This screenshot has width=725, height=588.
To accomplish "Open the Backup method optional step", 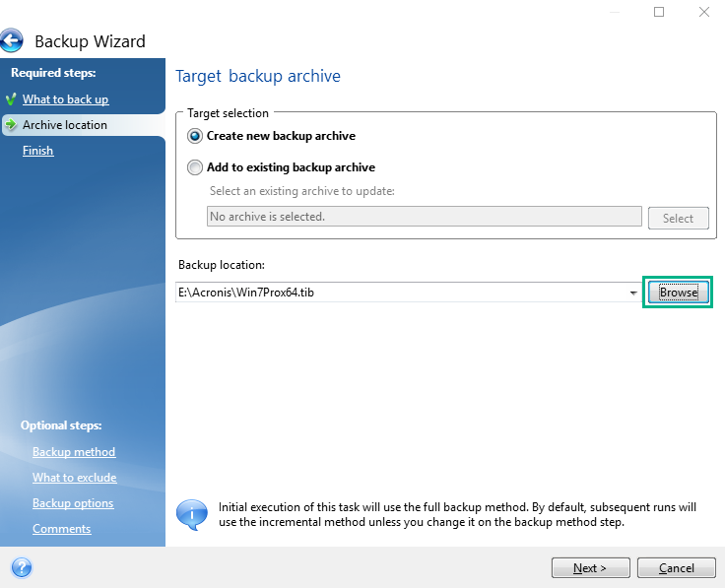I will (x=74, y=452).
